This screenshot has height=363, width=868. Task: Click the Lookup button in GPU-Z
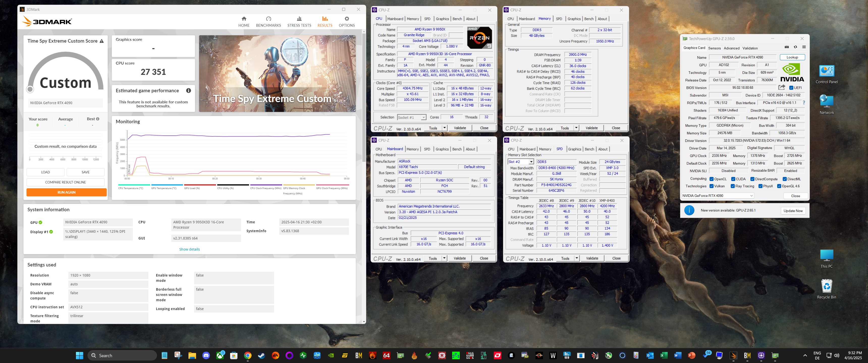click(x=792, y=57)
